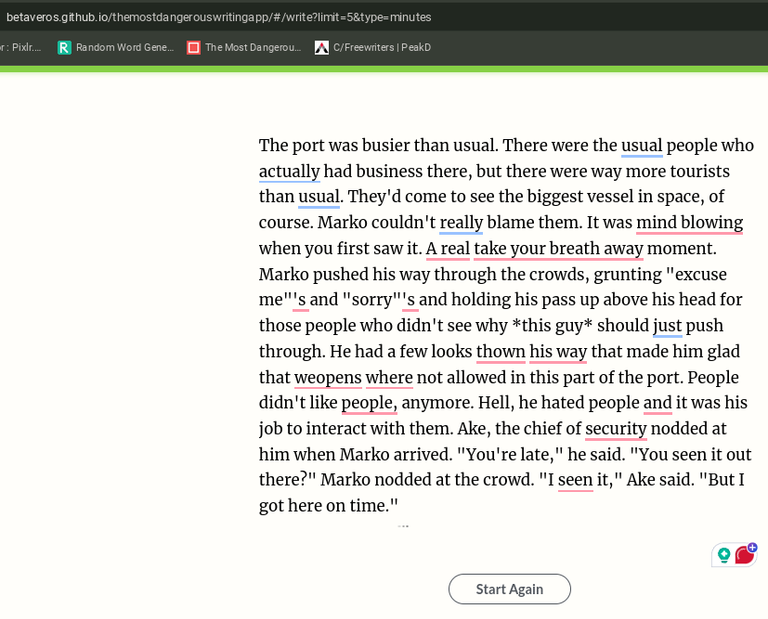Click the green progress bar at top
The image size is (768, 619).
tap(384, 69)
